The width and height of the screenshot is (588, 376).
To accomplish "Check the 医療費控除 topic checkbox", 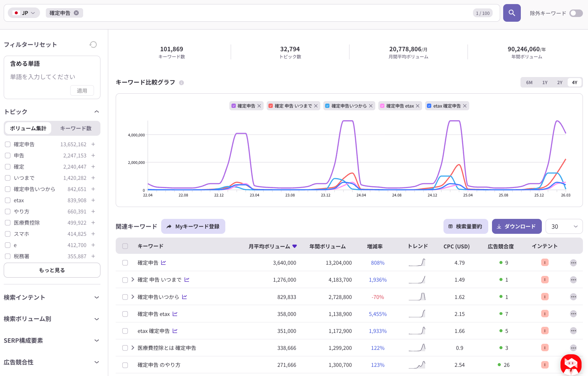I will [8, 223].
